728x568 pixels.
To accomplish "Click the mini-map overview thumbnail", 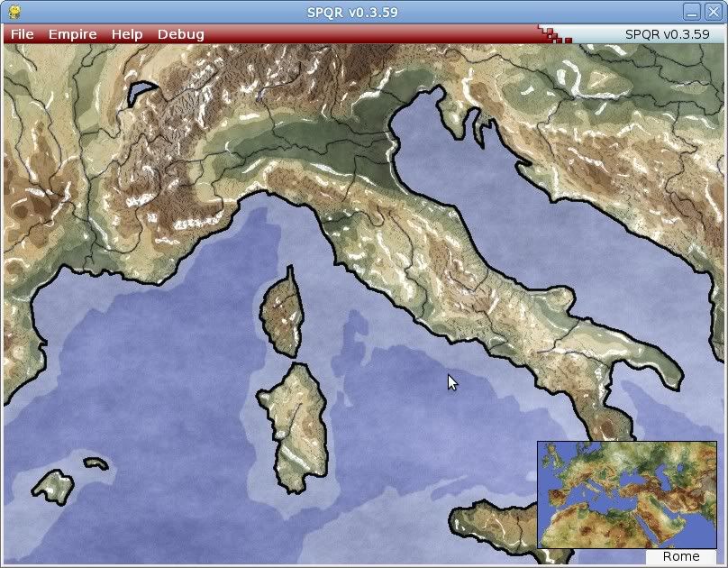I will [x=627, y=495].
